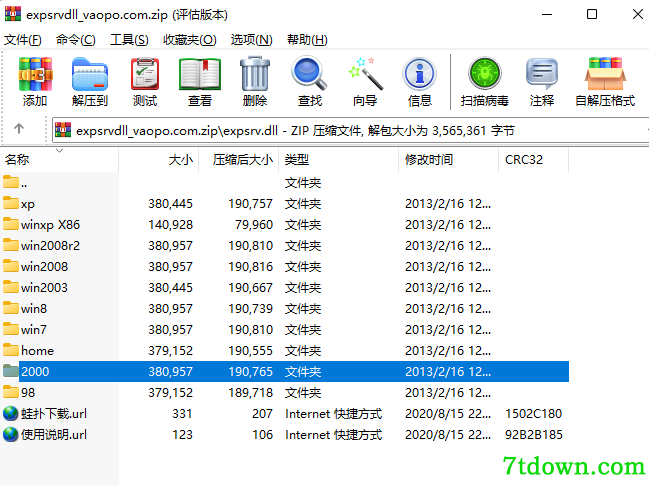Sort by 修改时间 column header

tap(449, 160)
